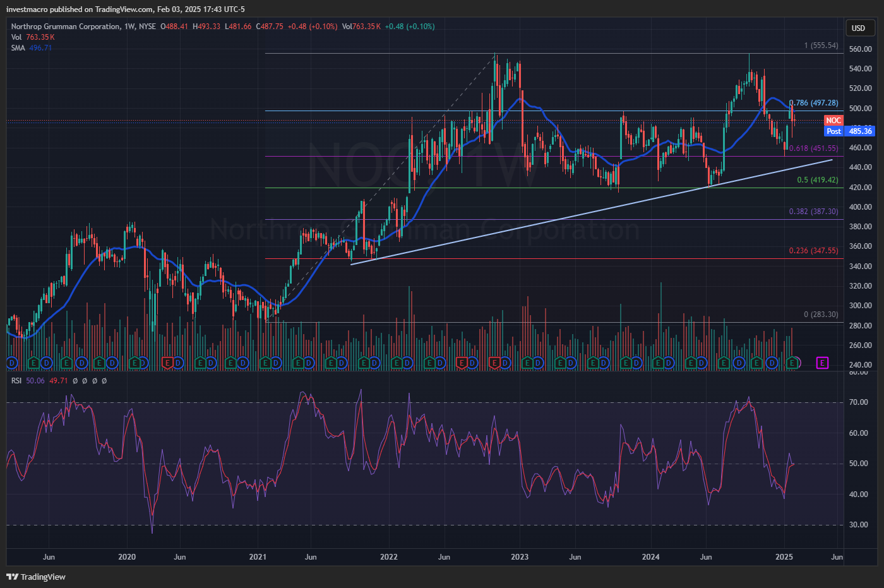Select the 40.00 RSI scale value

859,495
